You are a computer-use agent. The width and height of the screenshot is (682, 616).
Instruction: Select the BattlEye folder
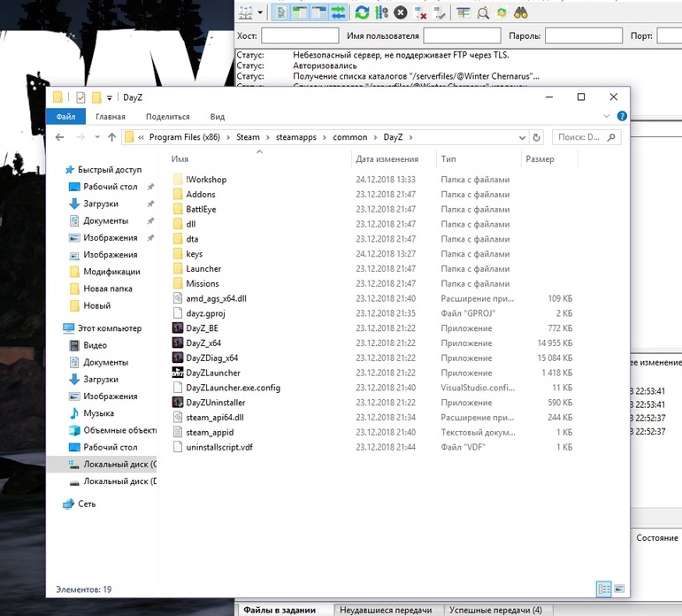coord(201,210)
